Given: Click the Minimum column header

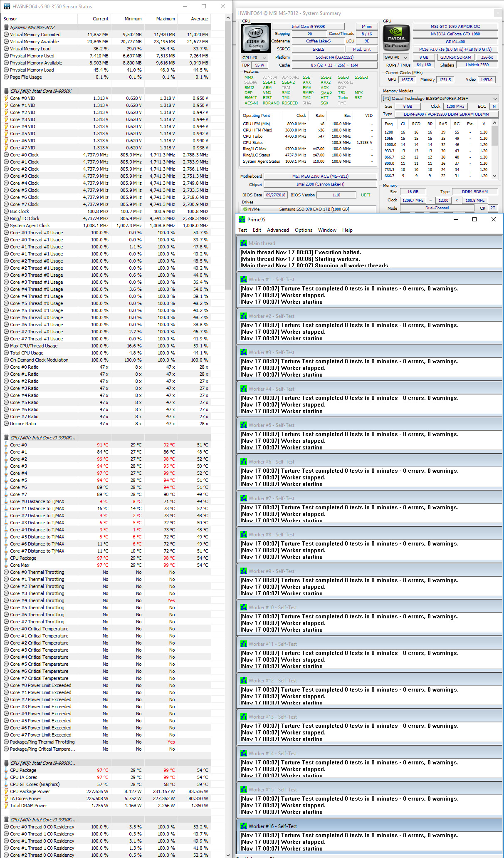Looking at the screenshot, I should 127,19.
